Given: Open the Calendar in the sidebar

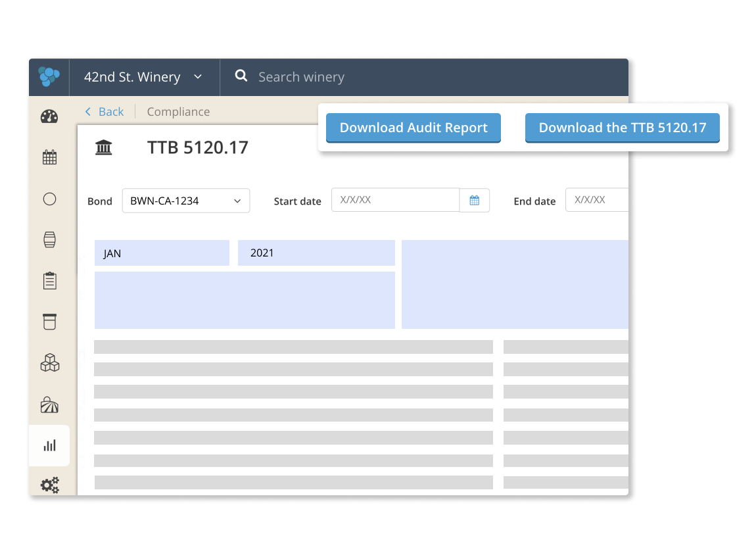Looking at the screenshot, I should [x=49, y=157].
